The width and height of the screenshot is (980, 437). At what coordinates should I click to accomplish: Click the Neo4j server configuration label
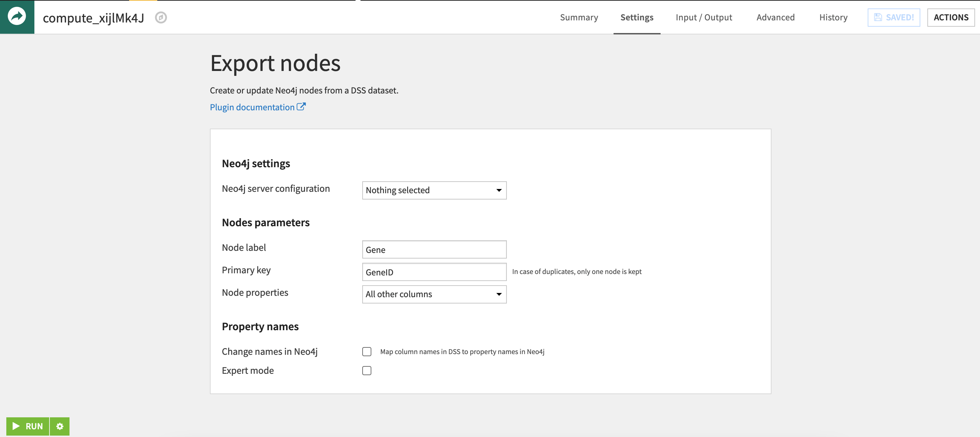(x=276, y=188)
